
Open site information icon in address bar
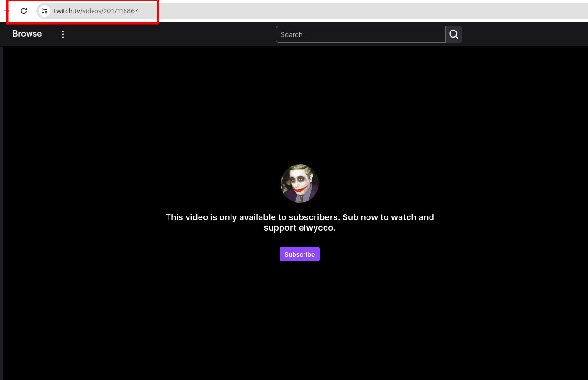coord(44,11)
